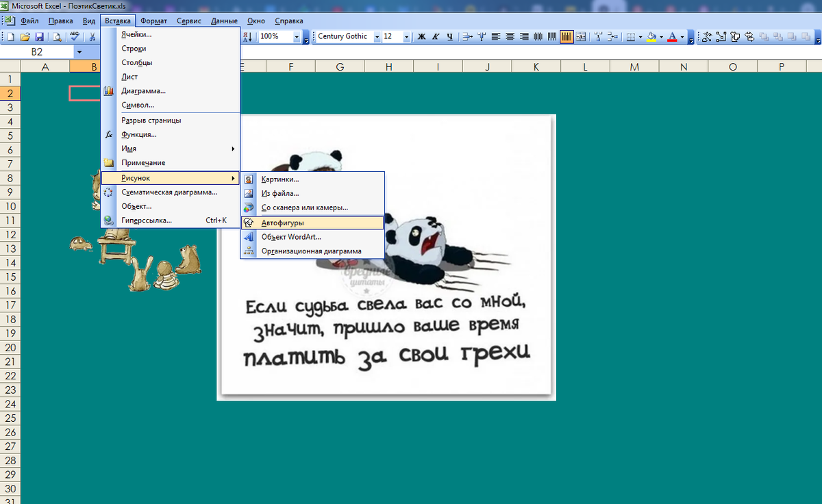Select Примечание in the menu
The height and width of the screenshot is (504, 822).
(x=171, y=163)
